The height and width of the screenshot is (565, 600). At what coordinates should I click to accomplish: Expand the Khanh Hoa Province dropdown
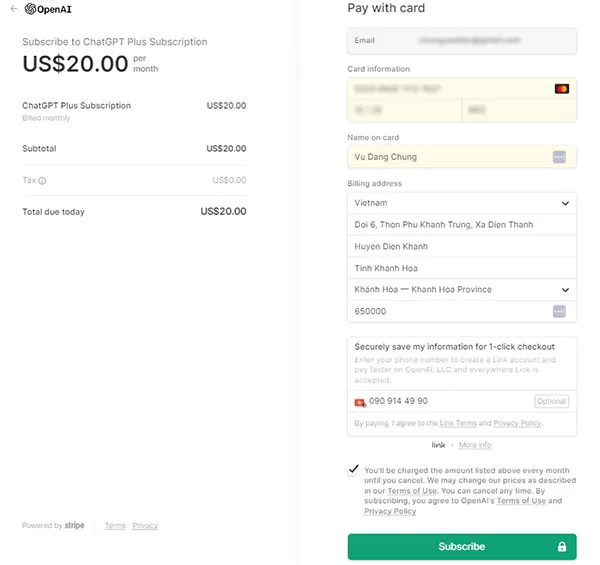[x=462, y=290]
